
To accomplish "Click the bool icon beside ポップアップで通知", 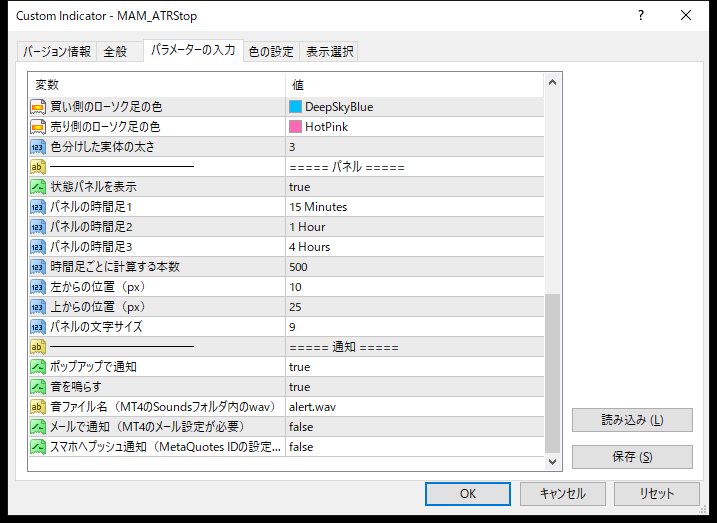I will [x=37, y=367].
